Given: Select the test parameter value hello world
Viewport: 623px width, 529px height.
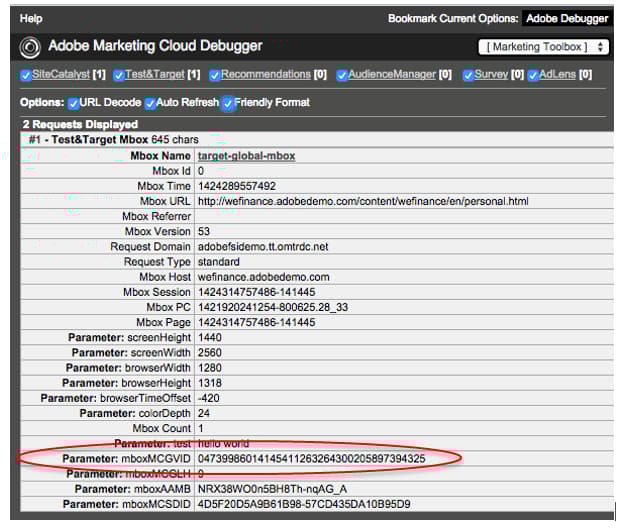Looking at the screenshot, I should click(x=223, y=443).
